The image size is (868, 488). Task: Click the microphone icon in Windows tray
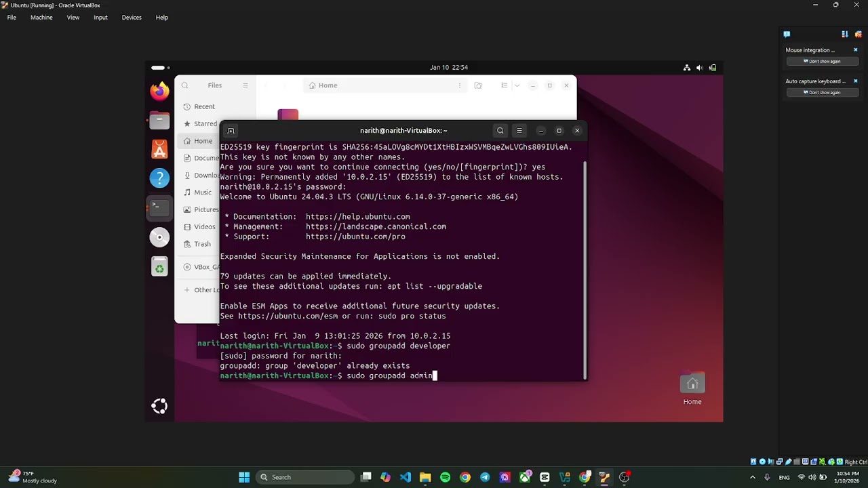pos(767,477)
